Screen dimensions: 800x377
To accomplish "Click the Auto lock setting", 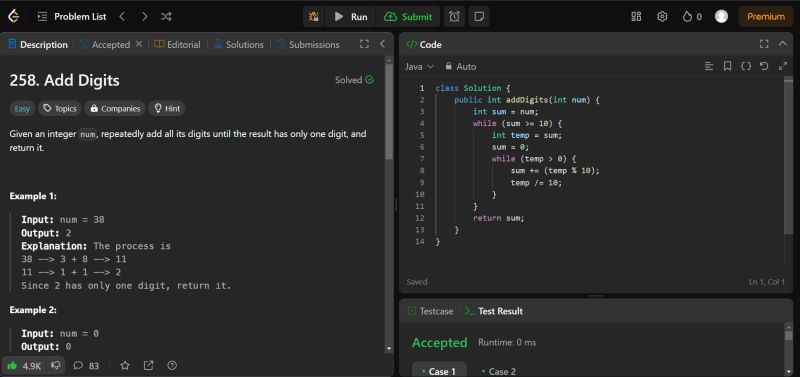I will pos(460,67).
